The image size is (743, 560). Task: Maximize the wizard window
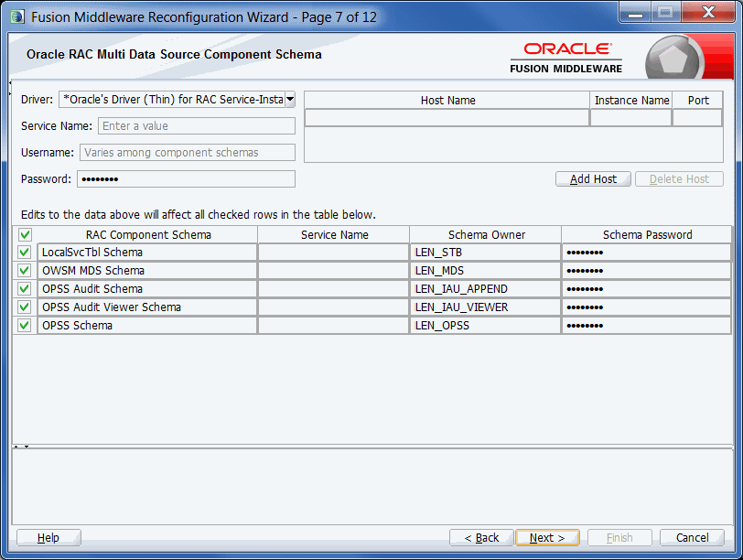tap(665, 13)
